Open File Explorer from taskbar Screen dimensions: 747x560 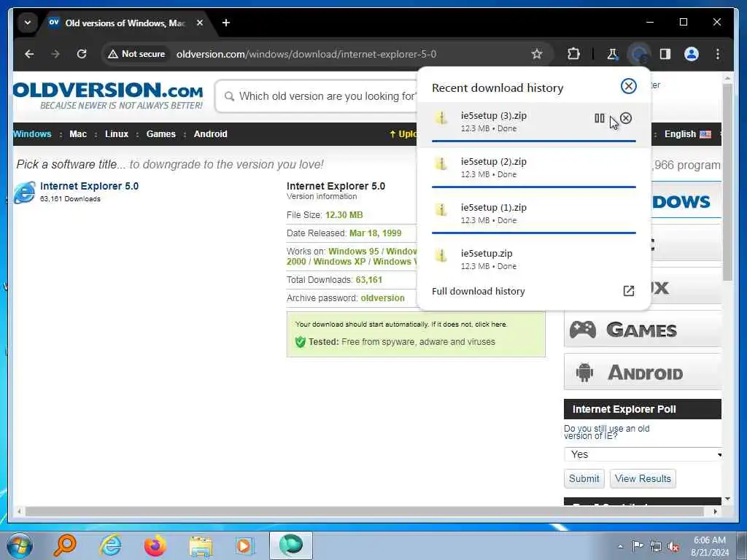point(201,545)
